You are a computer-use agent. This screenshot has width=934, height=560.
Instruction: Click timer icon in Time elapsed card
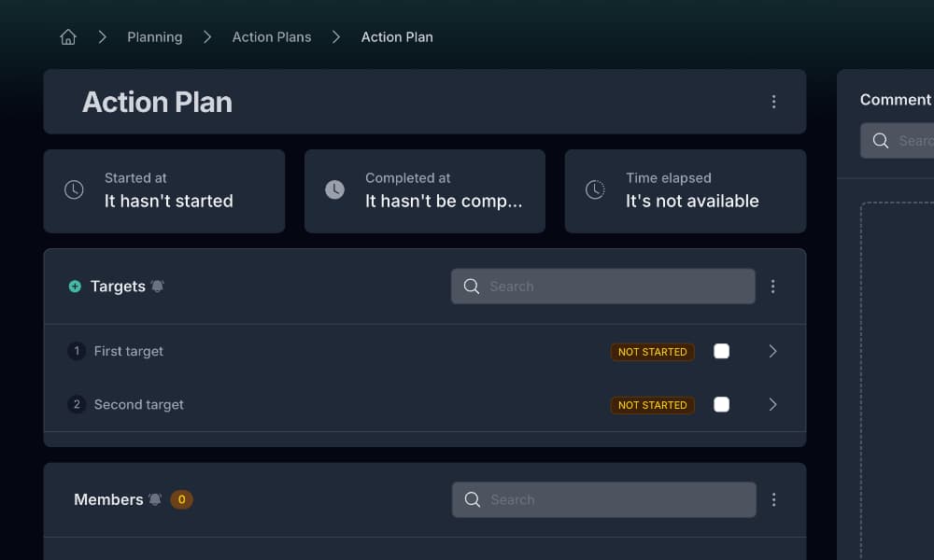[595, 189]
